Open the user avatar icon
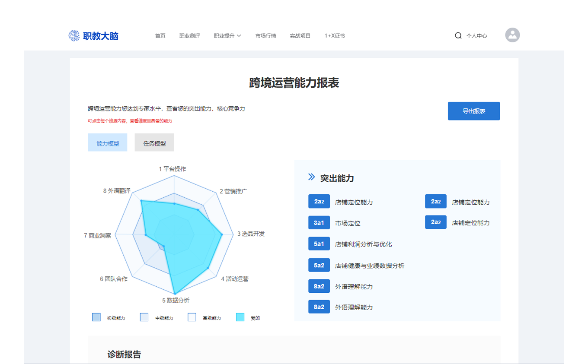The width and height of the screenshot is (588, 364). pos(512,35)
